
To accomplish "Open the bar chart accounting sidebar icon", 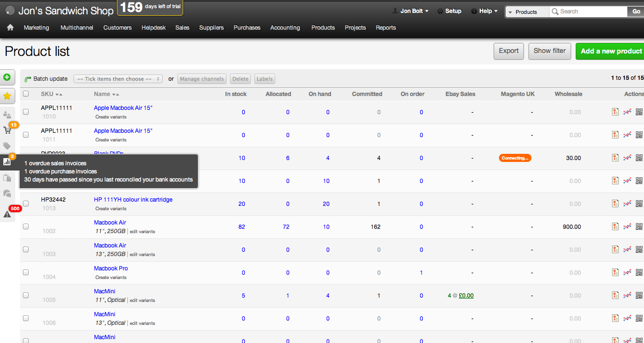I will point(7,161).
